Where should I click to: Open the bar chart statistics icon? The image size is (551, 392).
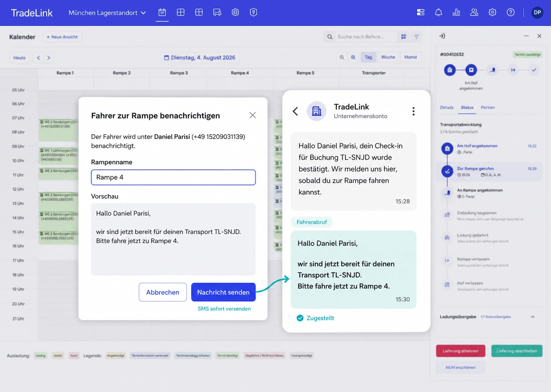point(456,12)
